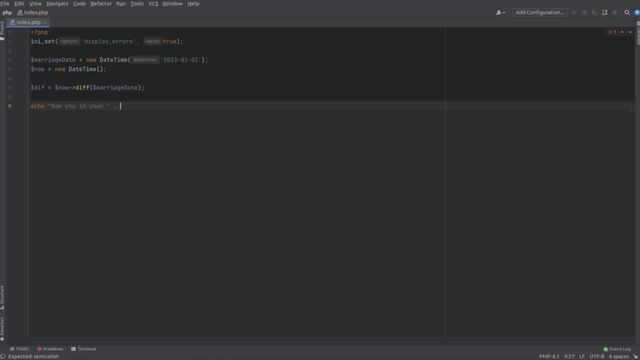Click the ini_set function call
This screenshot has width=640, height=360.
coord(43,42)
